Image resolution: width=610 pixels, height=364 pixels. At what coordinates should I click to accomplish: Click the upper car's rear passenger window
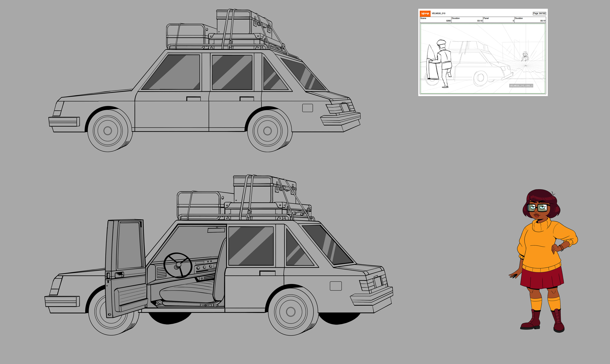coord(232,72)
